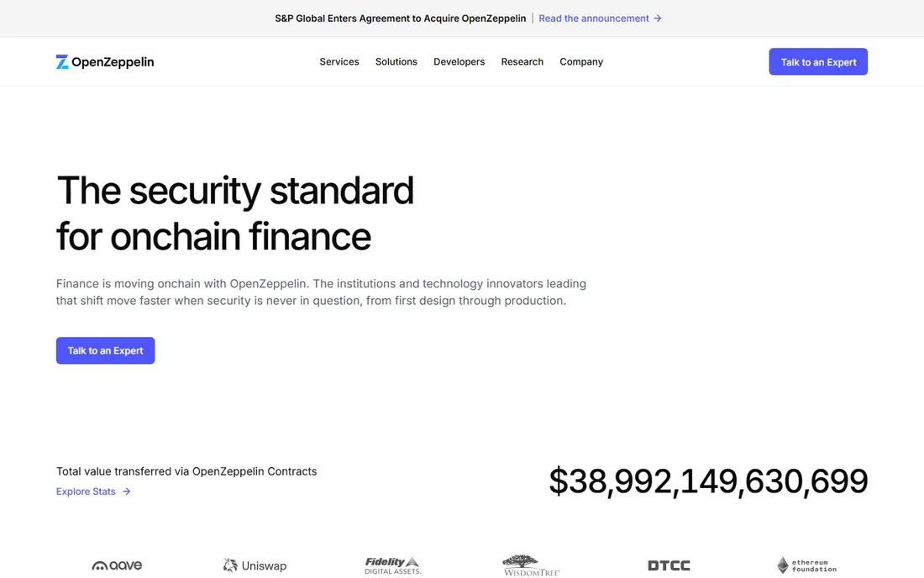
Task: Open the Company menu
Action: [581, 62]
